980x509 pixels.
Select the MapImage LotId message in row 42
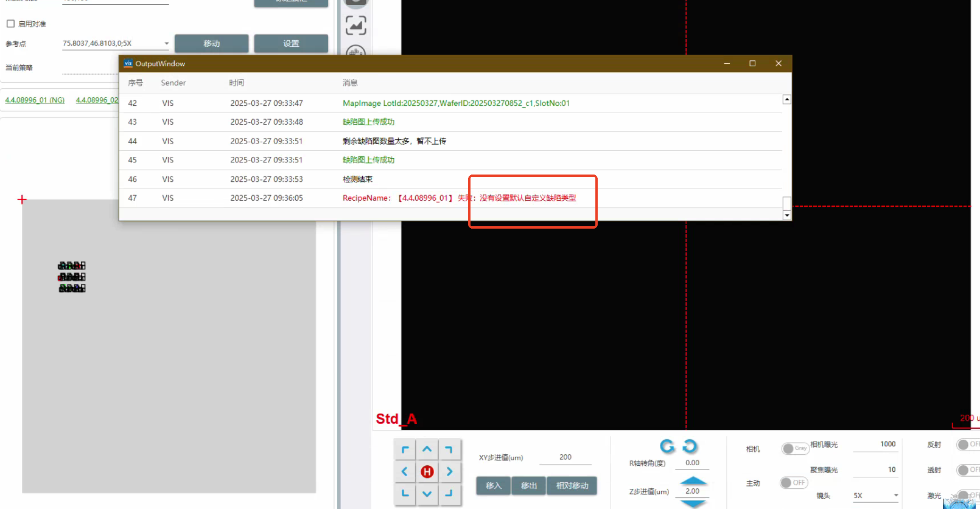(x=456, y=103)
